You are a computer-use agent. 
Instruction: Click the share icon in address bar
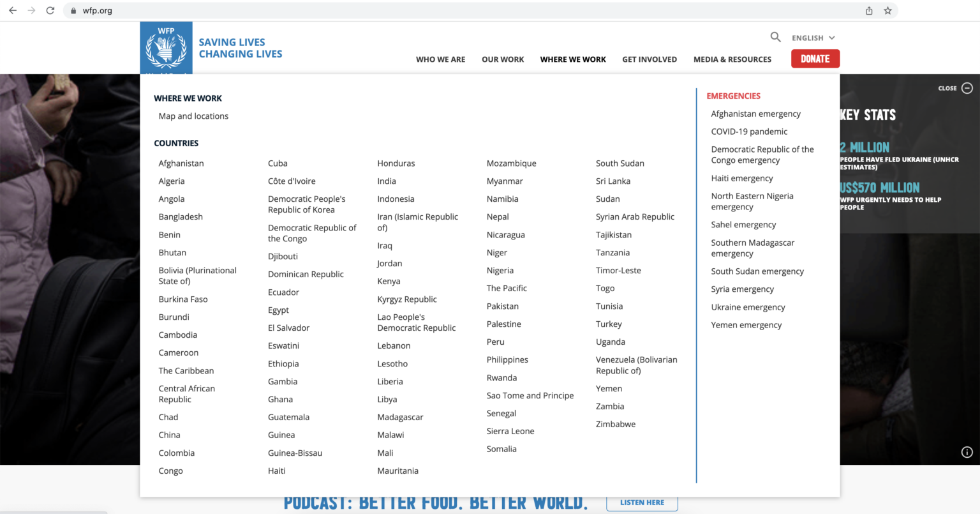[869, 11]
